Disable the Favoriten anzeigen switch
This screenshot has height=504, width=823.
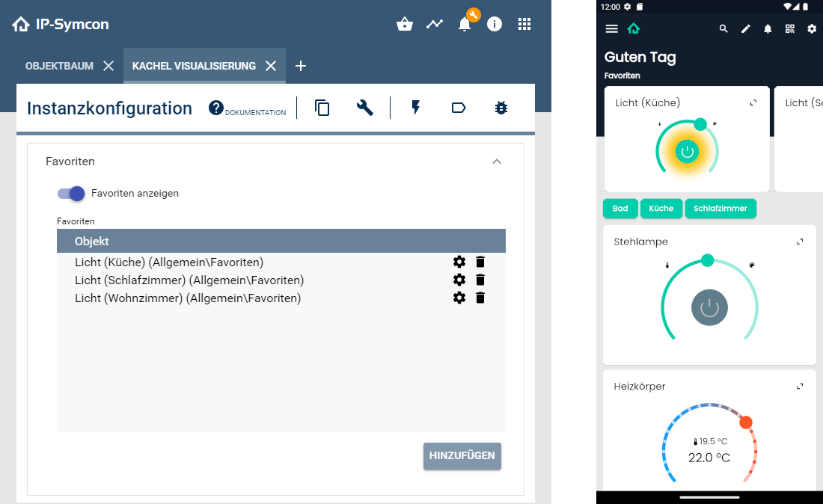[70, 193]
